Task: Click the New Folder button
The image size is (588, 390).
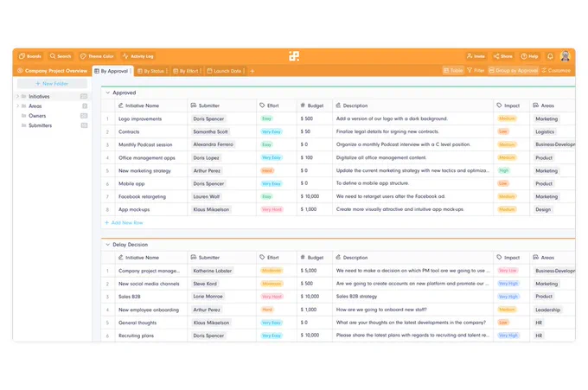Action: click(52, 84)
